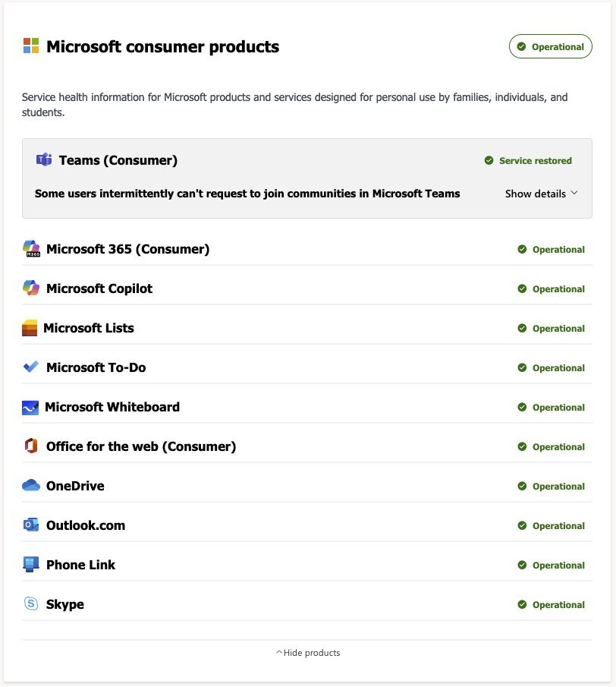
Task: Click the Microsoft 365 row's status check icon
Action: (x=522, y=249)
